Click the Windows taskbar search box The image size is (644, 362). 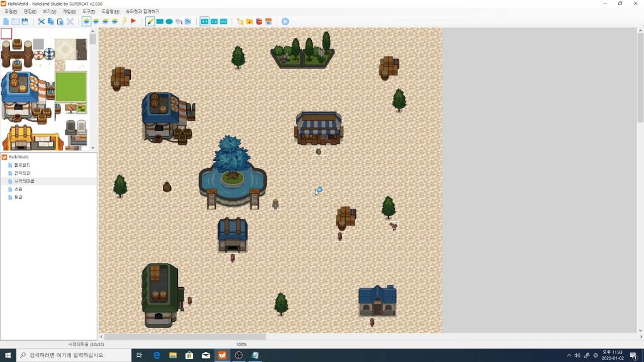point(75,356)
